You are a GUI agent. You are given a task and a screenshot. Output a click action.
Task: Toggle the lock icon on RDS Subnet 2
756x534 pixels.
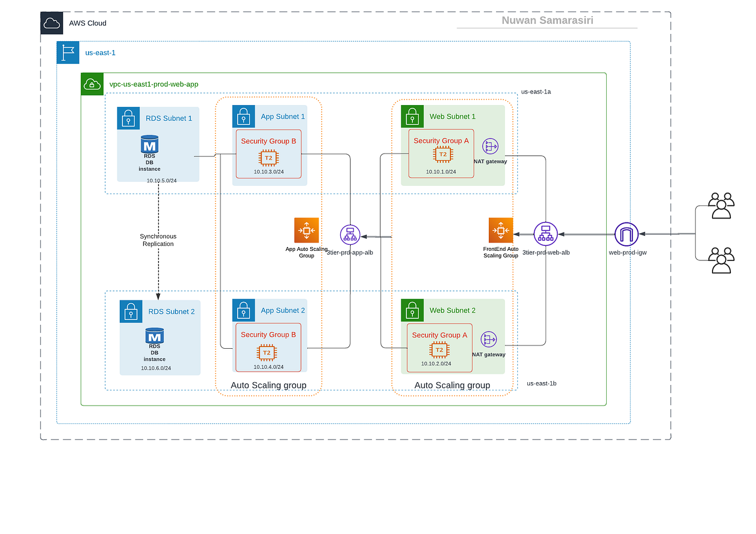pos(131,311)
